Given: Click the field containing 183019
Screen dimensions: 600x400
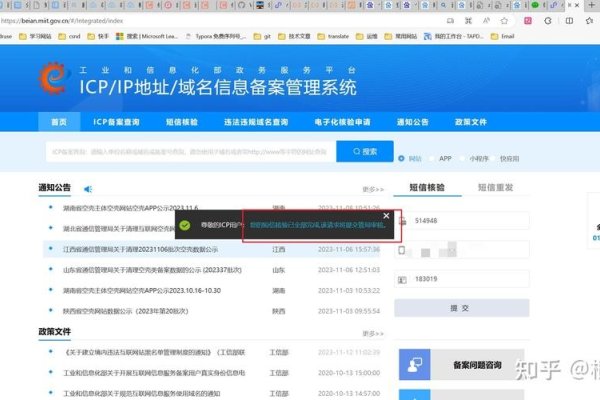Looking at the screenshot, I should point(462,279).
